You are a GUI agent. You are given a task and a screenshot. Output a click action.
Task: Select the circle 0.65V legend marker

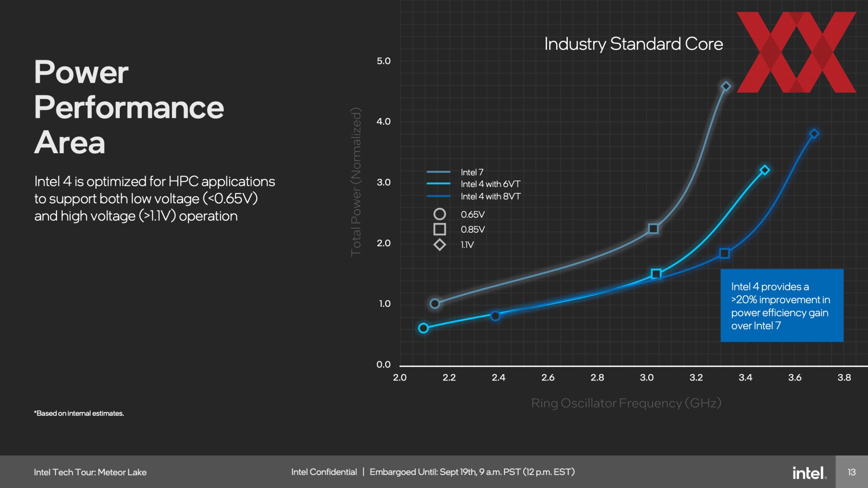coord(439,214)
